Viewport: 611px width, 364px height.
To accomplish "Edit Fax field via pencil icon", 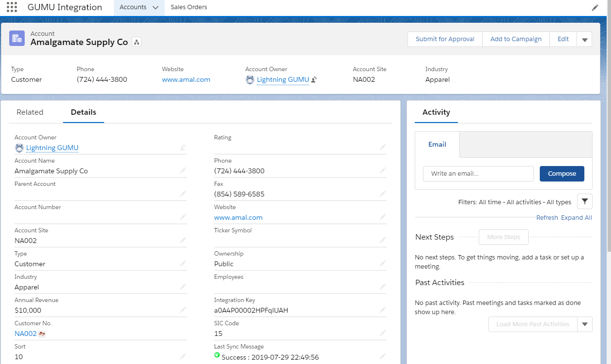I will [x=382, y=194].
